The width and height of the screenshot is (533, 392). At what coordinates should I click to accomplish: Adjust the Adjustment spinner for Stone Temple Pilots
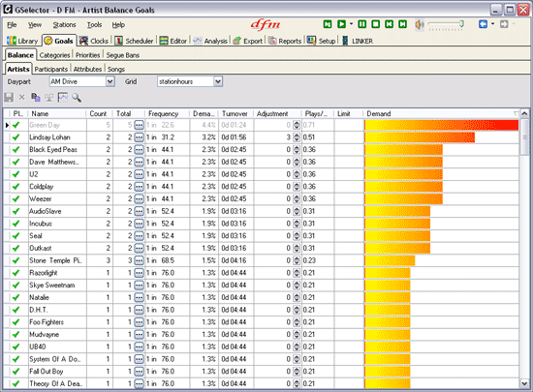(297, 260)
